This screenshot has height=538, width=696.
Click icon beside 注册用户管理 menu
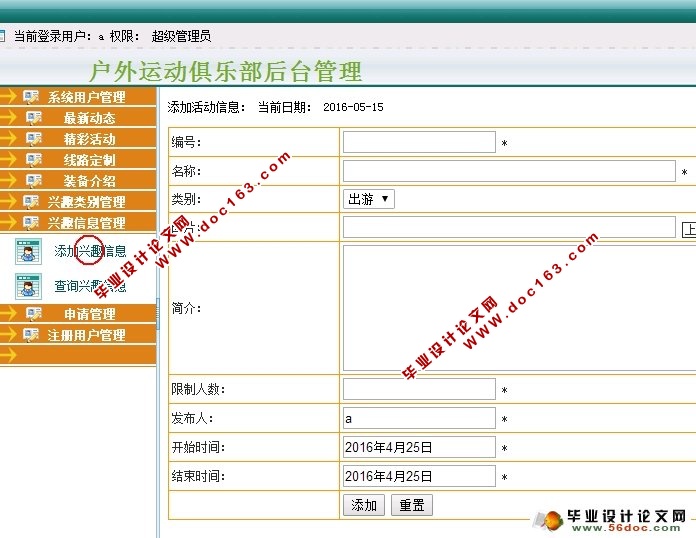coord(31,335)
